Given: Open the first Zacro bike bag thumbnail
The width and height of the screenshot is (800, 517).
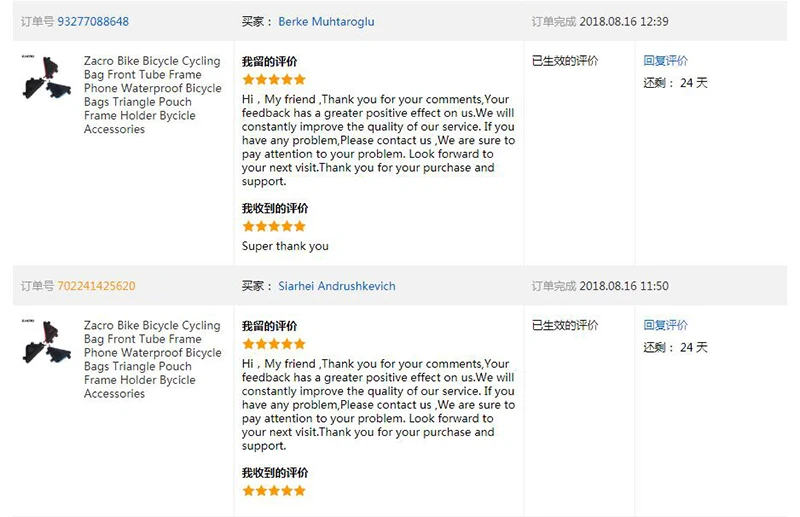Looking at the screenshot, I should [x=46, y=77].
